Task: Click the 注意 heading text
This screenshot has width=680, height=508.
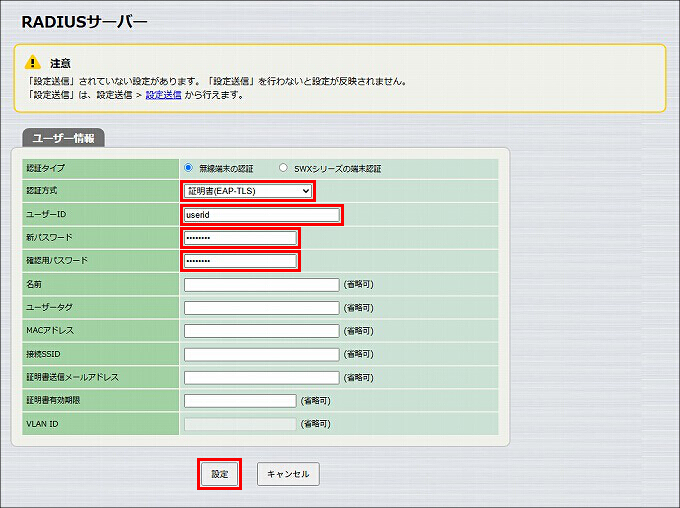Action: click(60, 63)
